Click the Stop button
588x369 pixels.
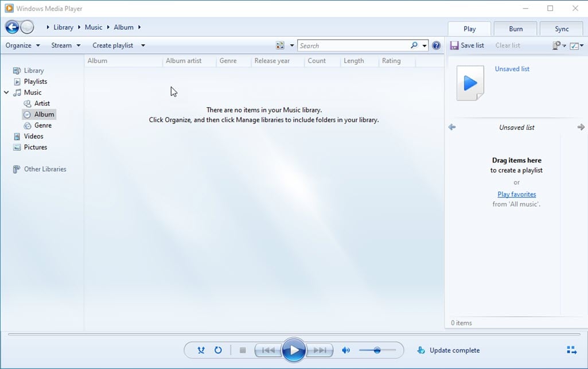pyautogui.click(x=243, y=350)
